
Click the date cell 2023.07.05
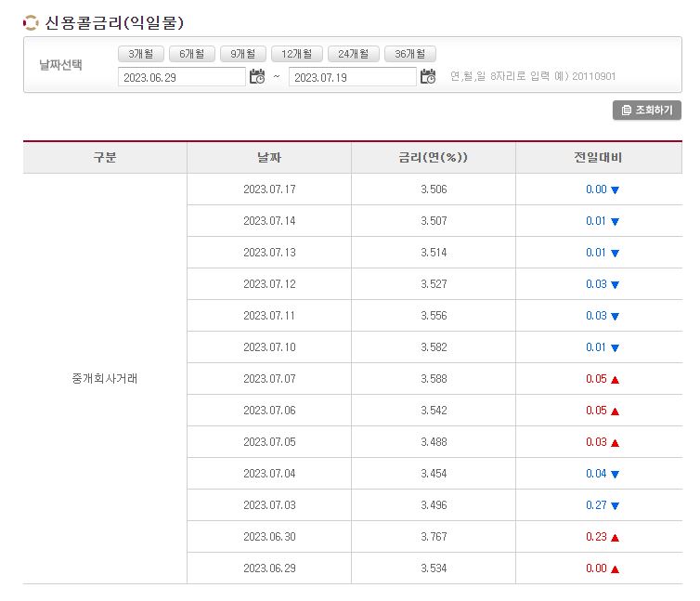point(269,442)
